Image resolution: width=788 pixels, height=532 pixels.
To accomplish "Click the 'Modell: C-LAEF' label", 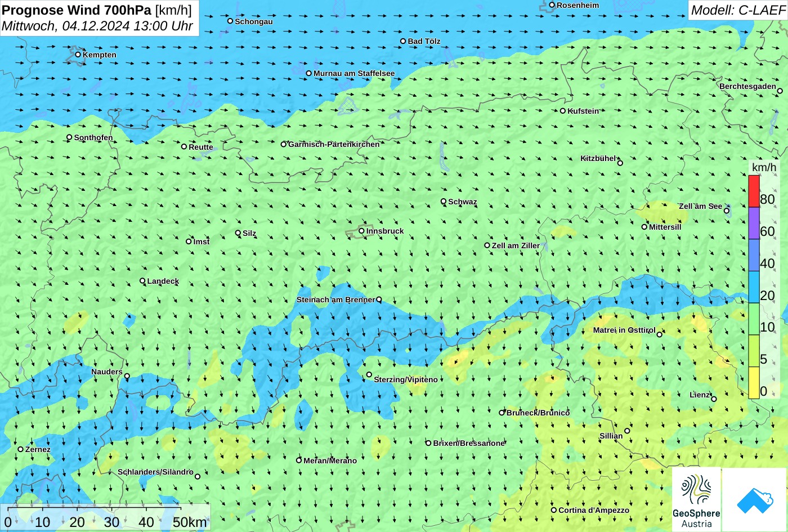I will [x=738, y=10].
